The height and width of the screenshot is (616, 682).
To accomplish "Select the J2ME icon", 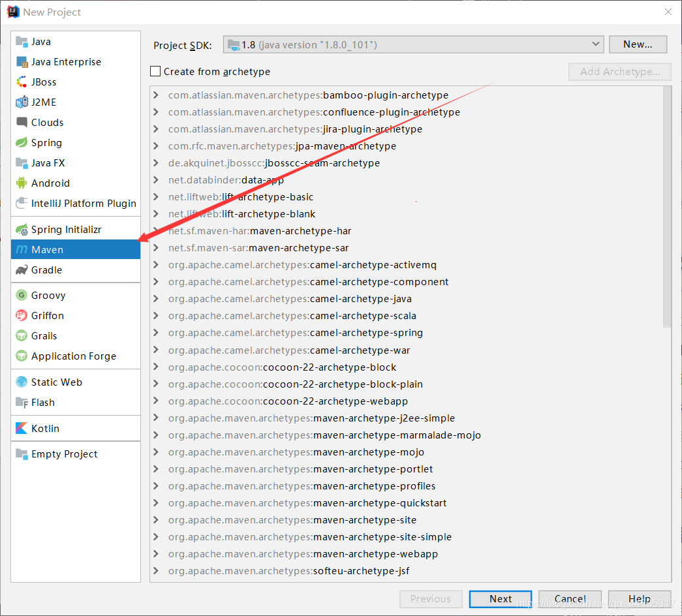I will (22, 102).
